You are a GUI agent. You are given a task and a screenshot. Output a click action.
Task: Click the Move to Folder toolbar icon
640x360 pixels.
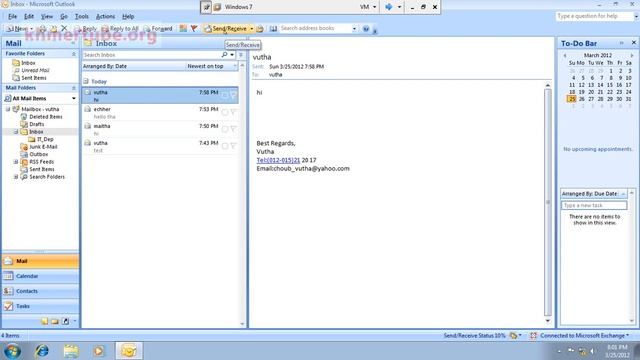click(x=53, y=29)
